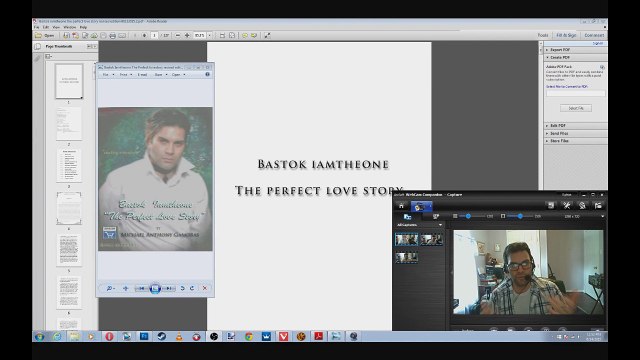
Task: Click the Windows Start button
Action: (x=39, y=336)
